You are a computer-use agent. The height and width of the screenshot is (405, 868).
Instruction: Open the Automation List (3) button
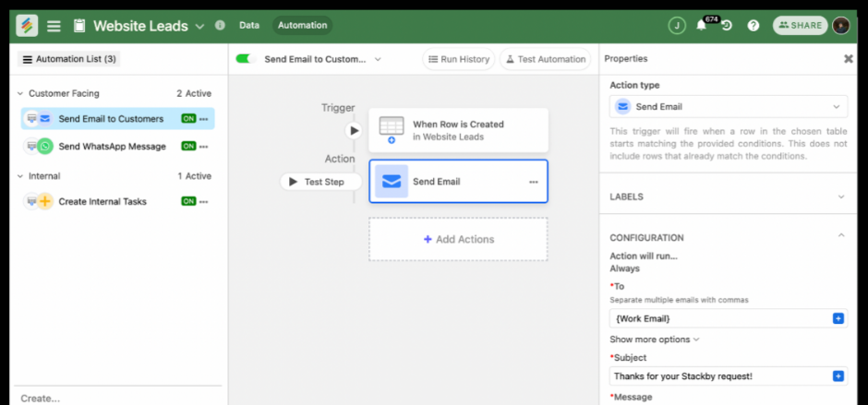point(68,59)
